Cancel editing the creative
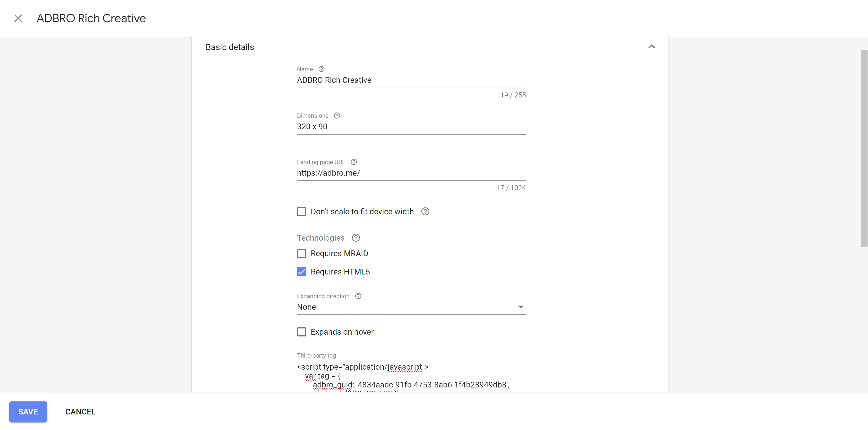Screen dimensions: 868x430 pos(80,411)
